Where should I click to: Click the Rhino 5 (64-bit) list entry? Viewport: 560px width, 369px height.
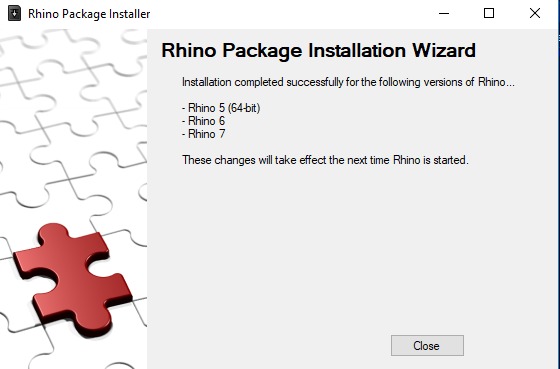tap(221, 108)
